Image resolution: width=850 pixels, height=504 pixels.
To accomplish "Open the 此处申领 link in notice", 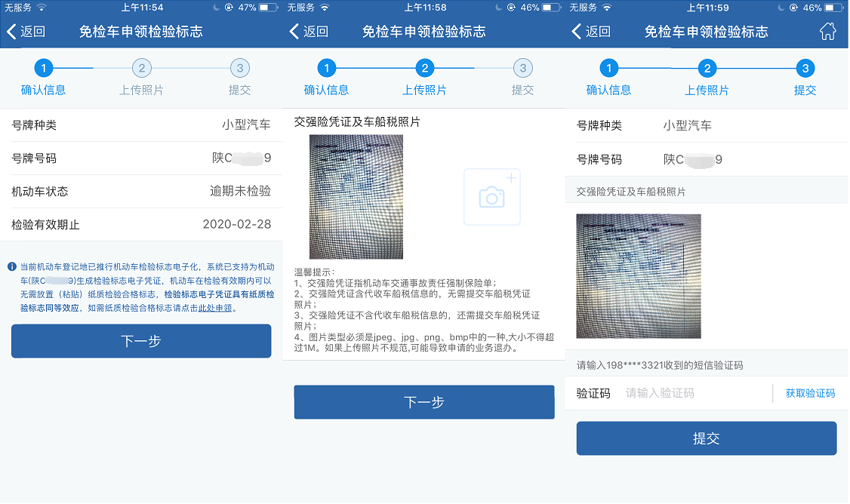I will [214, 309].
